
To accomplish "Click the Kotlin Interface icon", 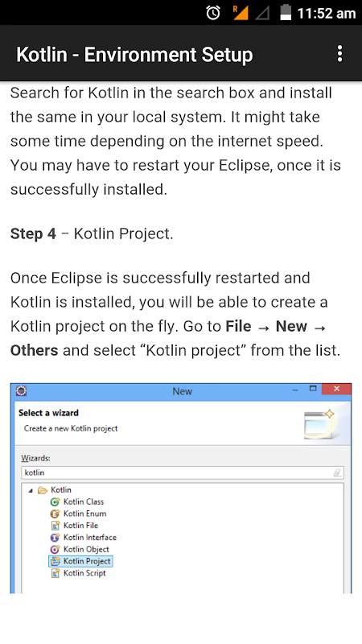I will click(x=55, y=537).
